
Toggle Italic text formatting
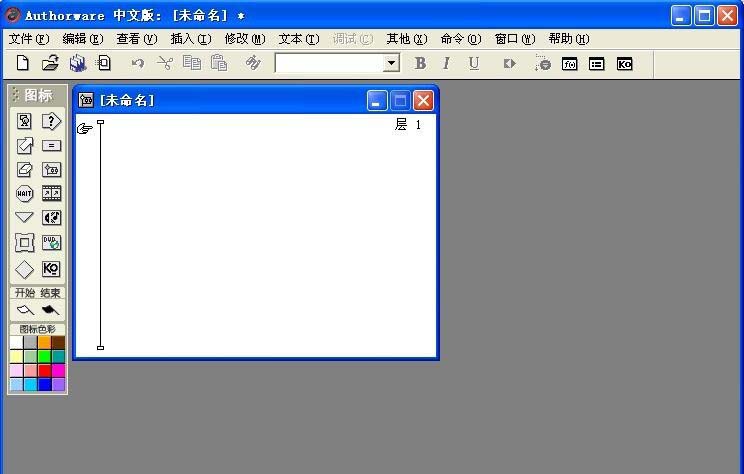click(446, 63)
